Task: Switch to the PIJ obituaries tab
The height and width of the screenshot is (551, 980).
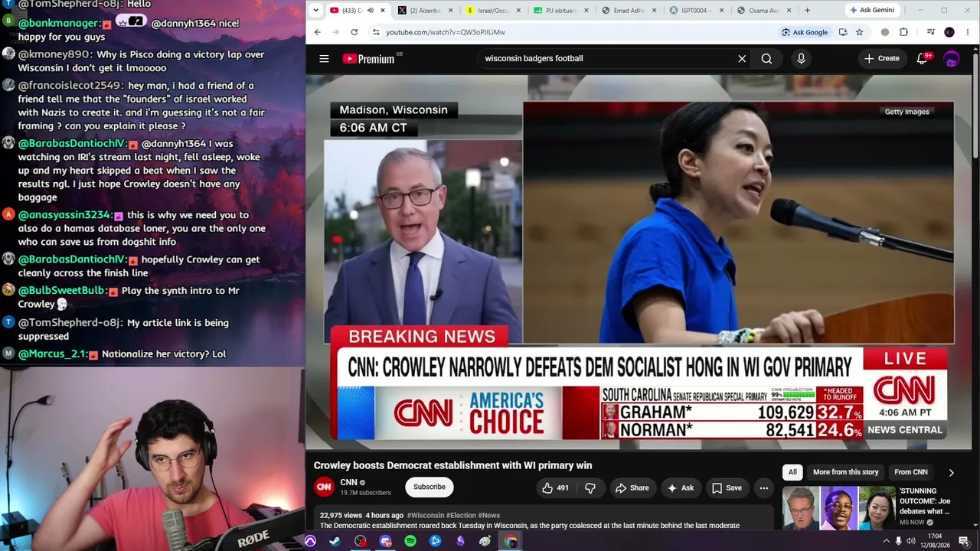Action: (x=560, y=10)
